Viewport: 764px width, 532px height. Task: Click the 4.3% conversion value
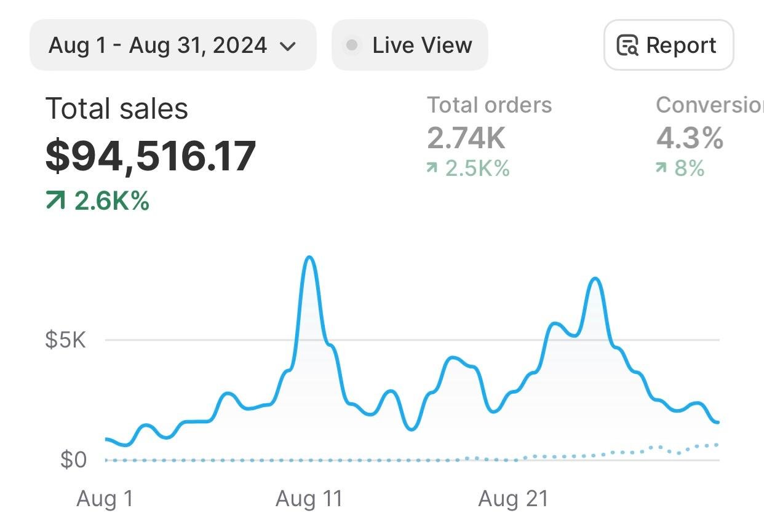(690, 138)
